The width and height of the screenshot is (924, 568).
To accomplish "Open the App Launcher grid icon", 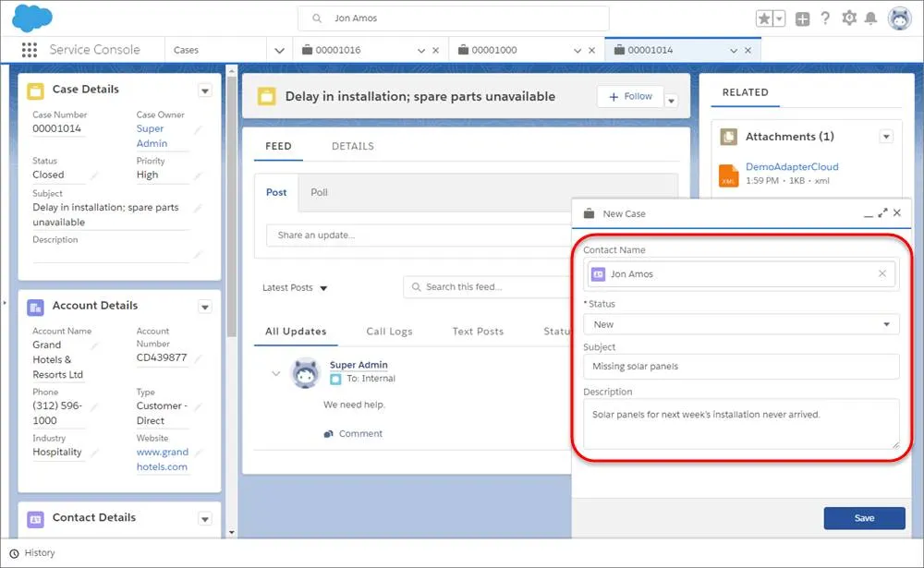I will coord(30,50).
